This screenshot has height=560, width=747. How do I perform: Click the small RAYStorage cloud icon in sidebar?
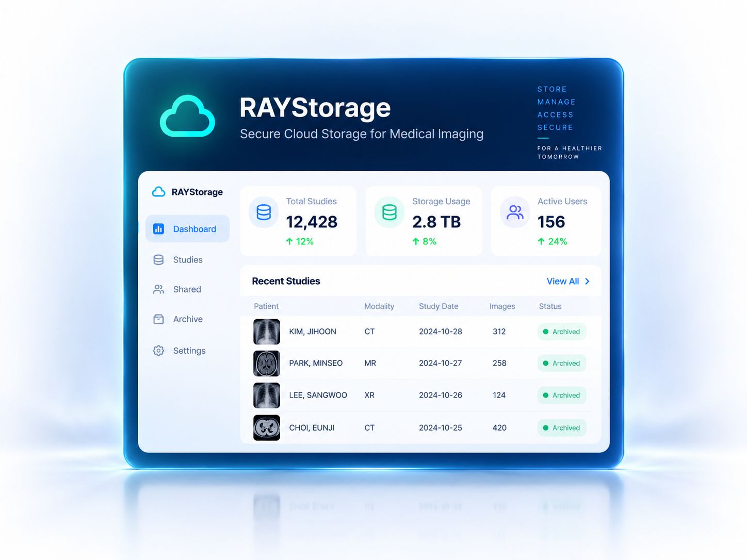click(158, 192)
